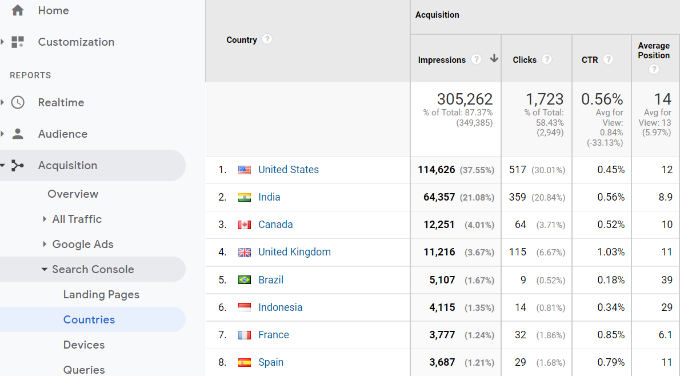The image size is (680, 376).
Task: Click the Home house icon
Action: [18, 10]
